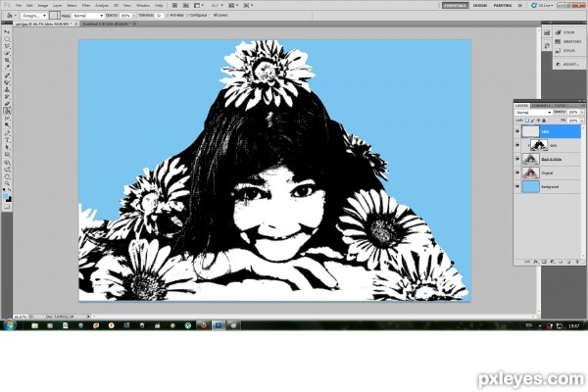Viewport: 588px width, 392px height.
Task: Toggle Anti-alias checkbox
Action: tap(168, 16)
